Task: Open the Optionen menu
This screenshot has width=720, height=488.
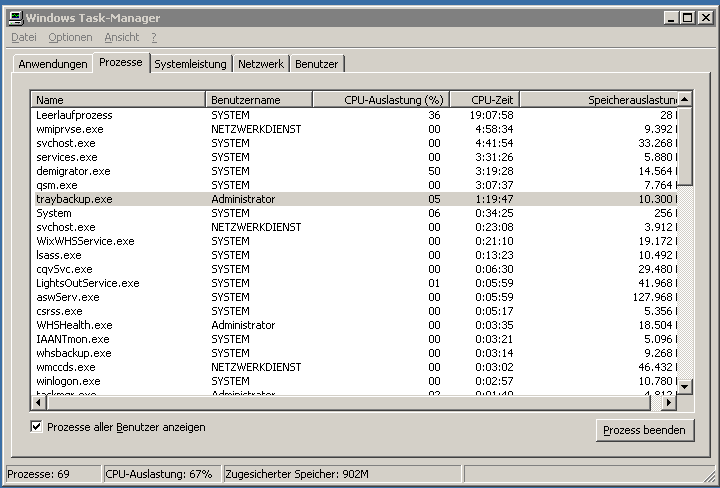Action: pyautogui.click(x=70, y=37)
